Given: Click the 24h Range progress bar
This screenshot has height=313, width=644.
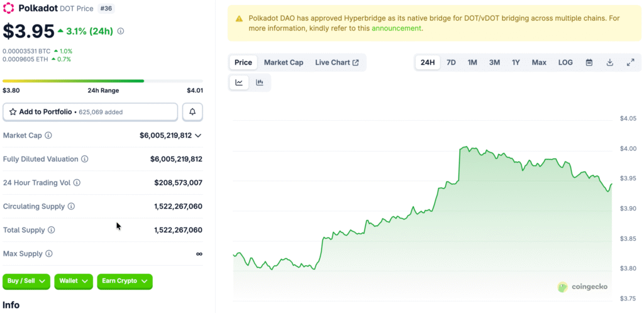Looking at the screenshot, I should [103, 81].
